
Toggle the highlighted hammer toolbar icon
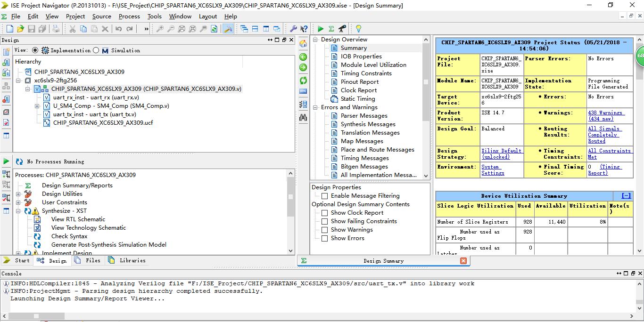coord(228,29)
